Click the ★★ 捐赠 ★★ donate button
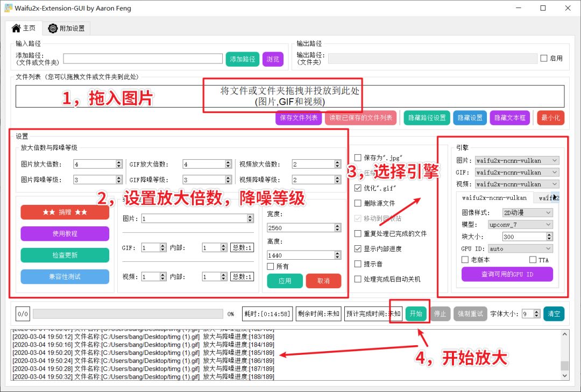 click(65, 212)
